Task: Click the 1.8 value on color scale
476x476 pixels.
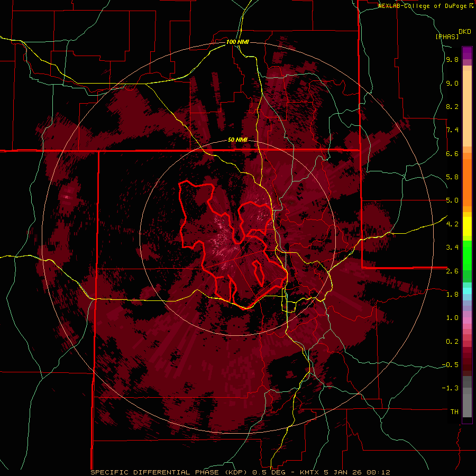Action: [x=452, y=295]
